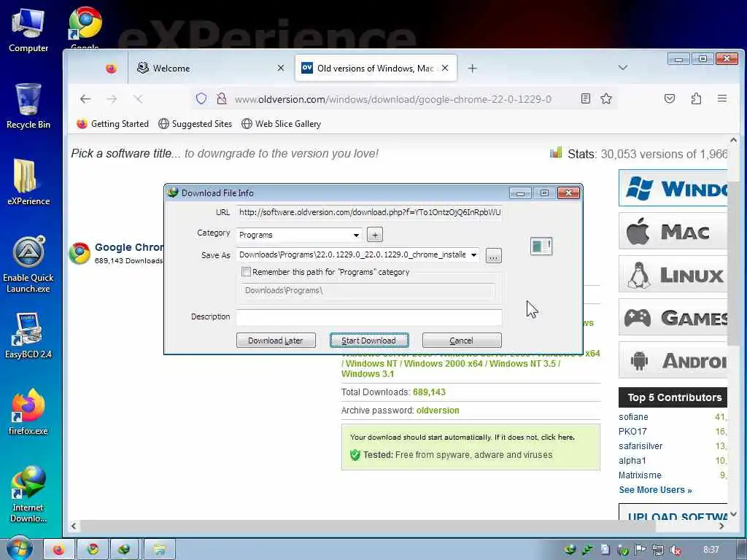Click the insecure connection lock icon
This screenshot has height=560, width=747.
222,98
